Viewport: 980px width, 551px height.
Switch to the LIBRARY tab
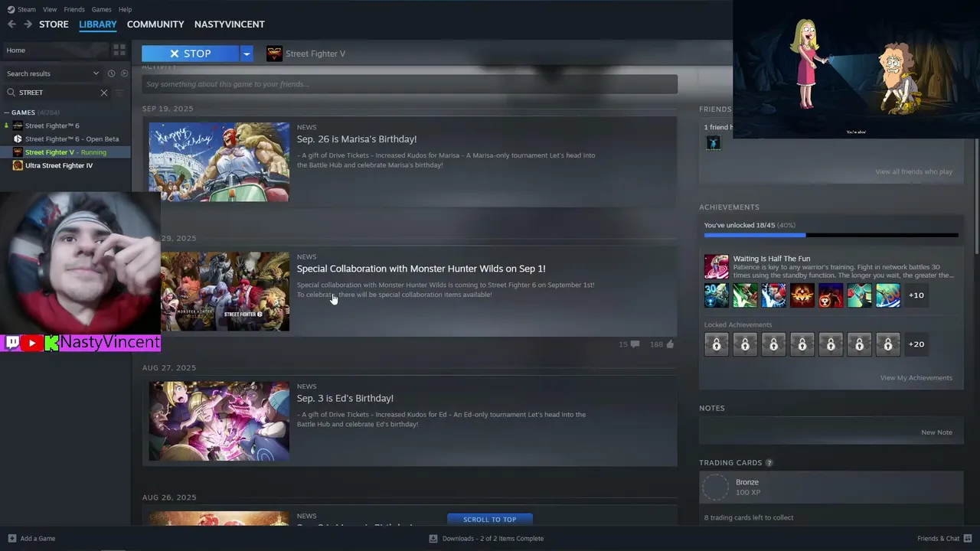pos(98,24)
